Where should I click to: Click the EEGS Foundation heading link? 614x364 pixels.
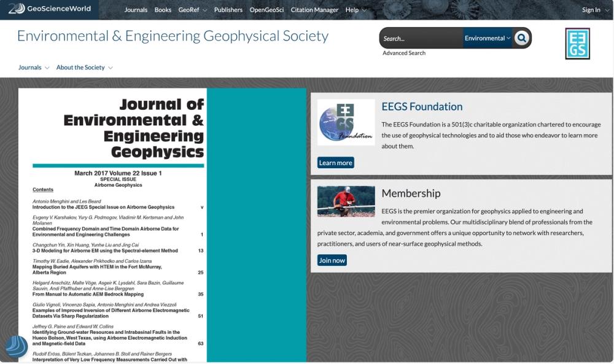coord(422,106)
